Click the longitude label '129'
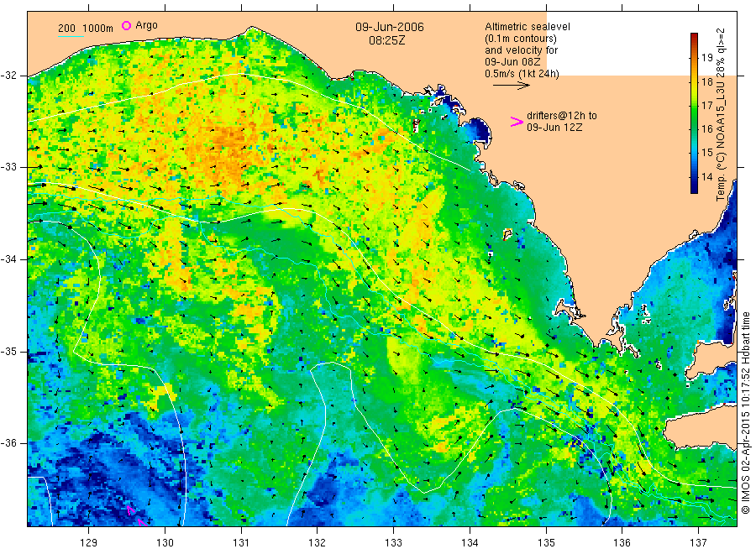 click(x=89, y=543)
